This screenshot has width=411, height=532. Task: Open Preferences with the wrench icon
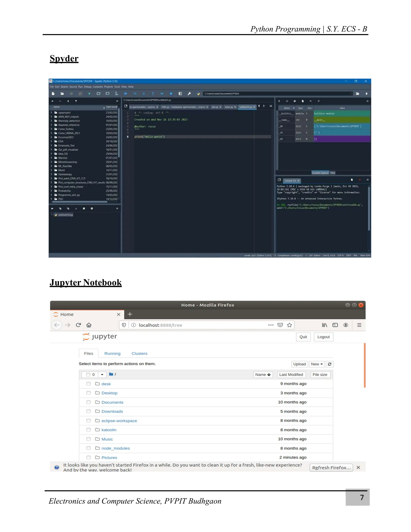[189, 94]
